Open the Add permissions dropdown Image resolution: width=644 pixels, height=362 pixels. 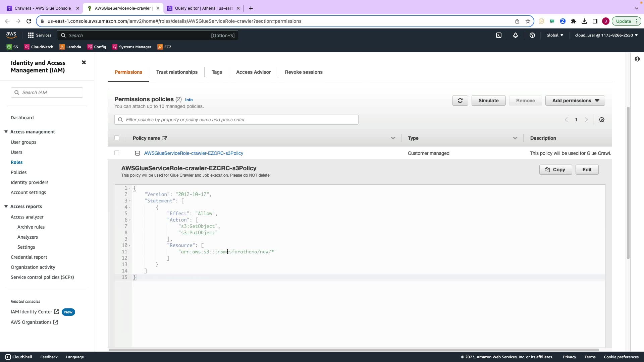[x=575, y=101]
